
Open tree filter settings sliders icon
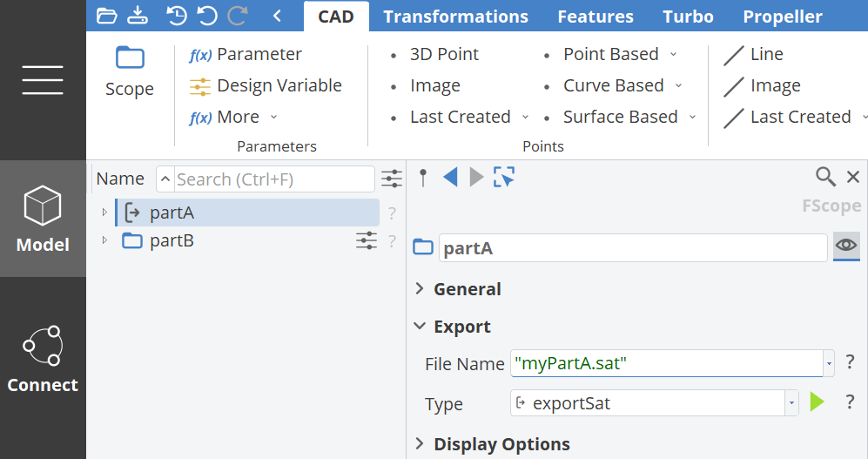[392, 179]
